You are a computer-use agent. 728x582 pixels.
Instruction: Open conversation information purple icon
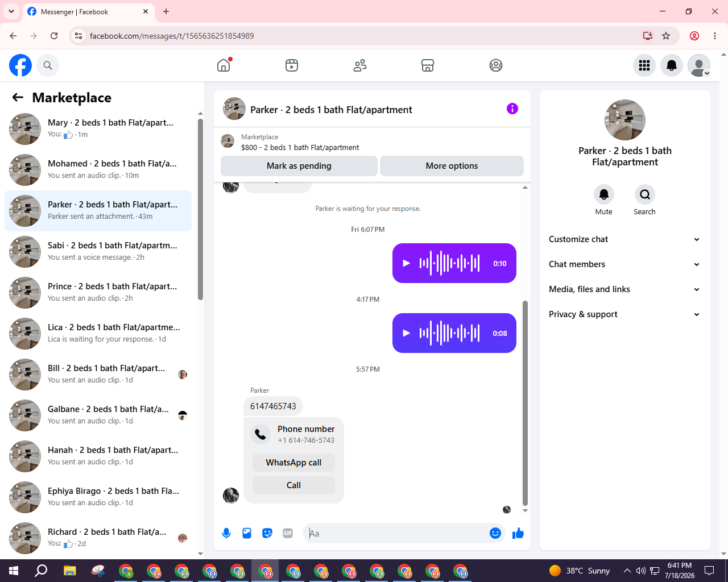tap(512, 109)
